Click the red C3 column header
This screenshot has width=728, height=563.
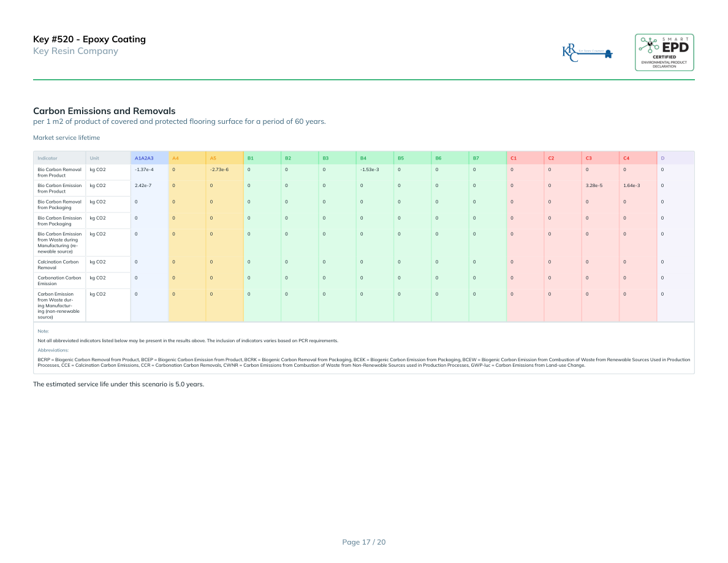[x=588, y=158]
